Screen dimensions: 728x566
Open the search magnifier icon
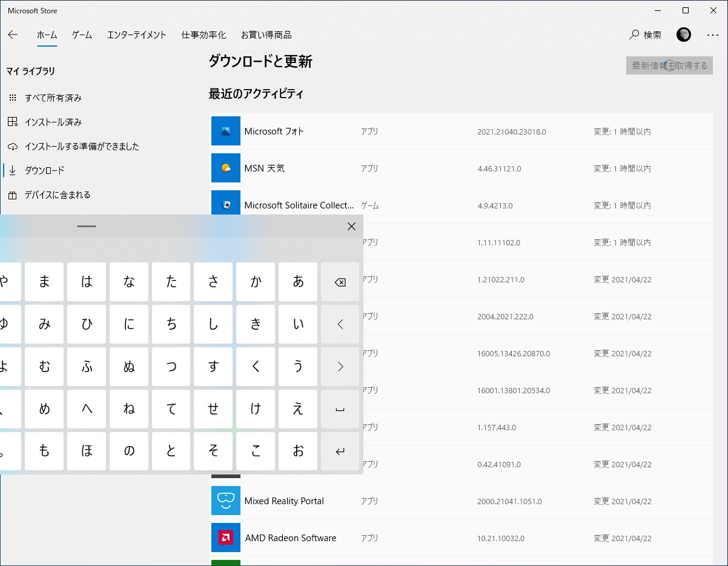coord(634,35)
